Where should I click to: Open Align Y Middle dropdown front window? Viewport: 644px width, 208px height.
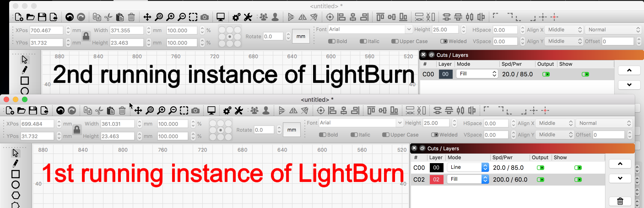[x=555, y=135]
